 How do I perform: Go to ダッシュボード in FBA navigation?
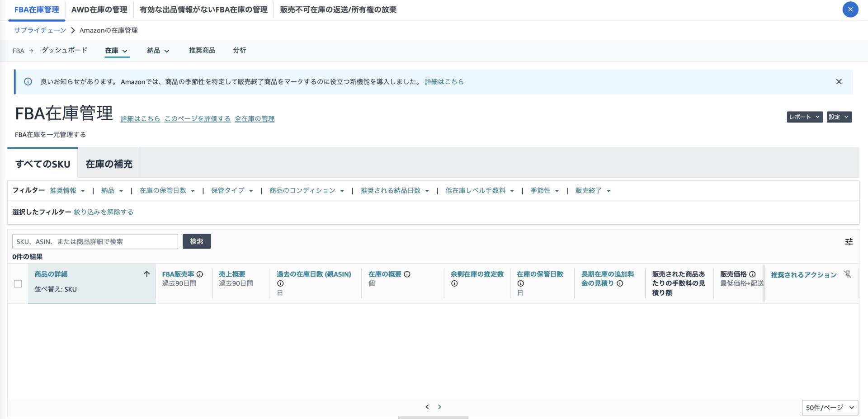[x=65, y=50]
